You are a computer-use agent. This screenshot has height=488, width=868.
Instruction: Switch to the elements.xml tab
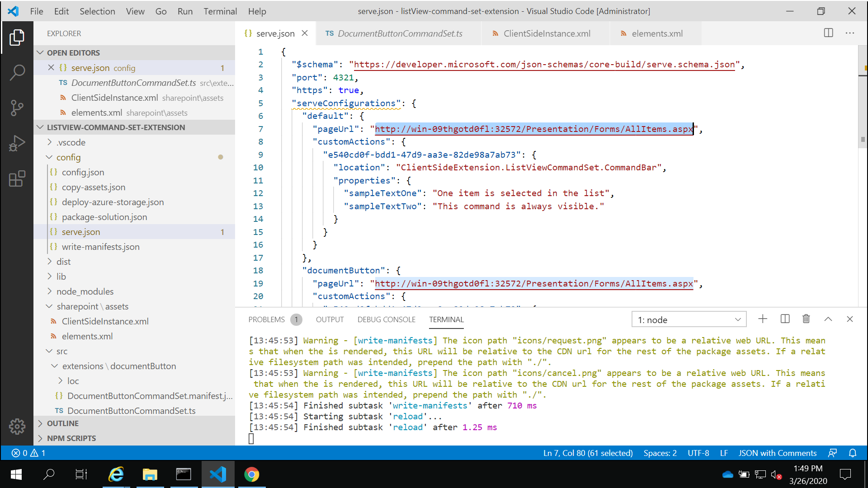657,33
